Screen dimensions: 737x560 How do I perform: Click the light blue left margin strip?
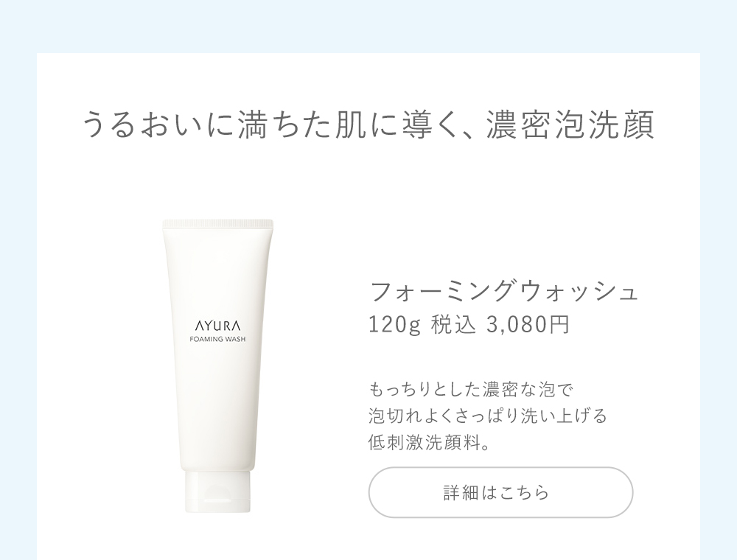pos(18,307)
